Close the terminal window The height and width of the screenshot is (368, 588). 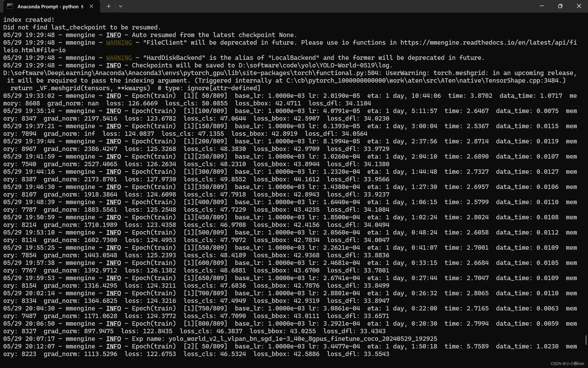tap(579, 6)
